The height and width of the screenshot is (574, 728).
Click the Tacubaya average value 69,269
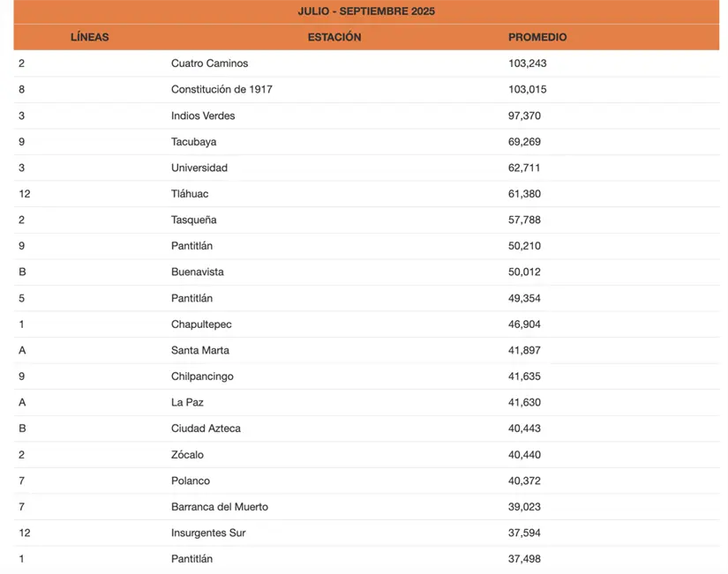(524, 142)
